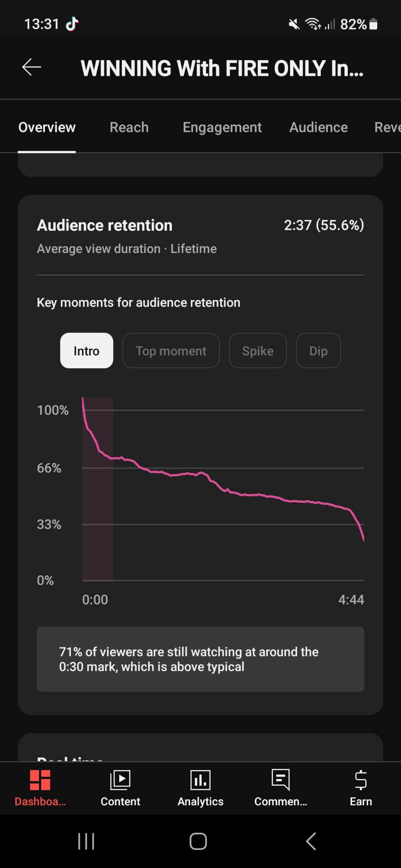Tap the Android recent apps icon
Viewport: 401px width, 868px height.
[86, 841]
